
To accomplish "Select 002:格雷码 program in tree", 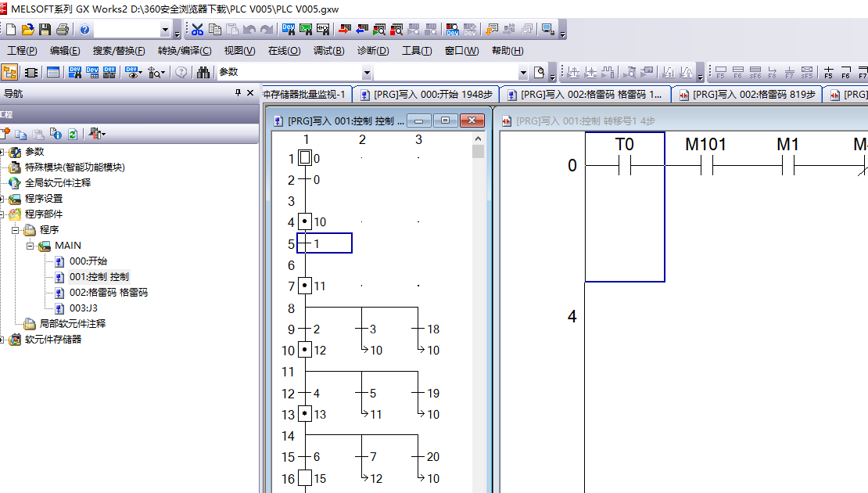I will [108, 293].
